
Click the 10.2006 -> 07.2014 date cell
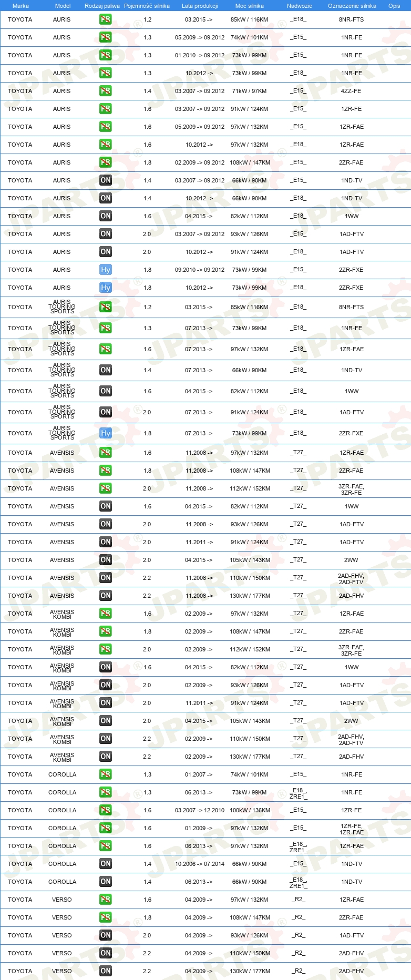(200, 864)
